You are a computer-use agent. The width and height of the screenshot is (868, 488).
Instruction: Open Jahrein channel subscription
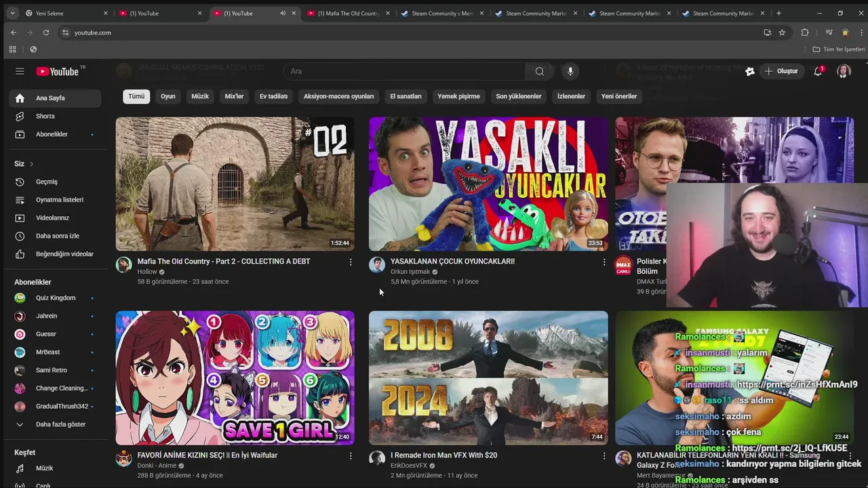55,316
